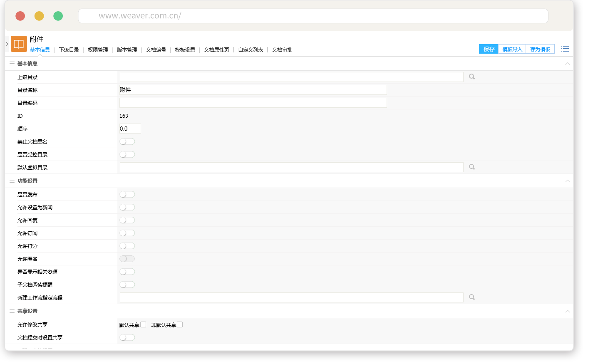Toggle the 允许订阅 switch slider
Viewport: 593px width, 364px height.
point(127,233)
